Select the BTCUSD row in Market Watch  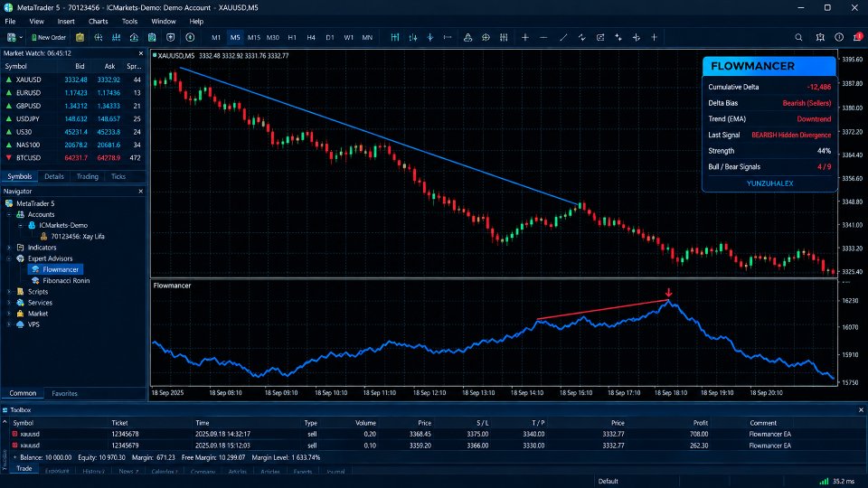[x=73, y=158]
